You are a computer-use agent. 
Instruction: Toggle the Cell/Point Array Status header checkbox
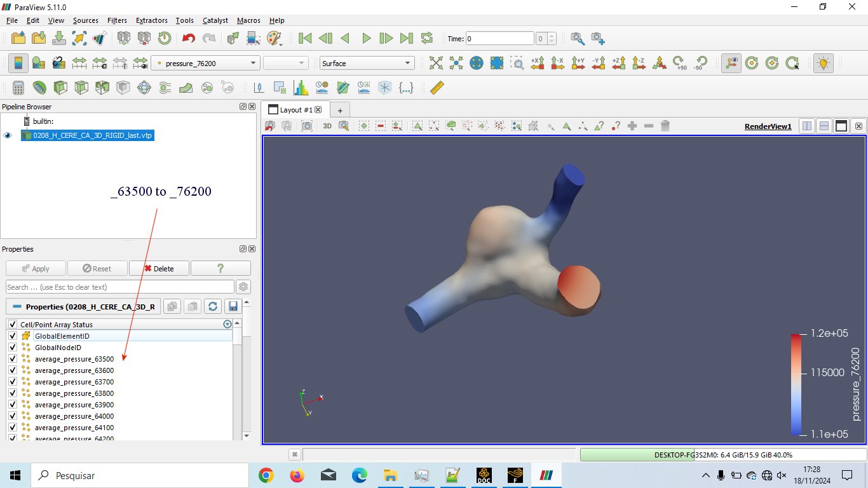pyautogui.click(x=13, y=324)
